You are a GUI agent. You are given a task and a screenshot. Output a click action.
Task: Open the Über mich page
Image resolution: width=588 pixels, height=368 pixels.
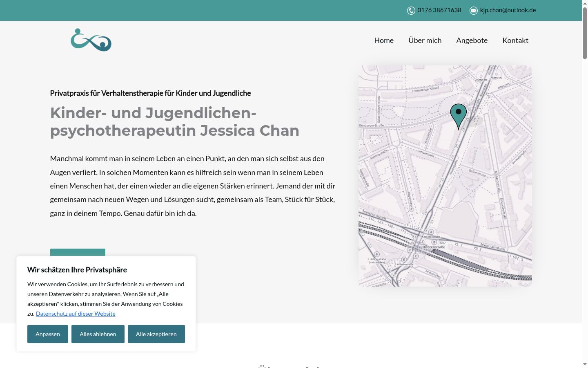click(x=425, y=40)
